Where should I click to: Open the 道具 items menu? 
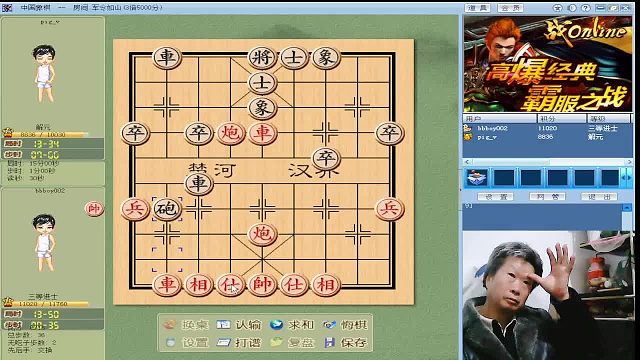tap(478, 8)
